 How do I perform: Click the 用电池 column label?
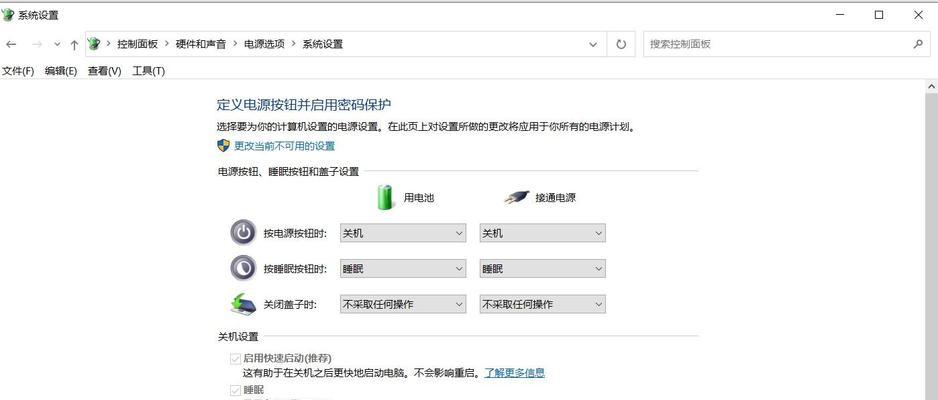tap(419, 198)
